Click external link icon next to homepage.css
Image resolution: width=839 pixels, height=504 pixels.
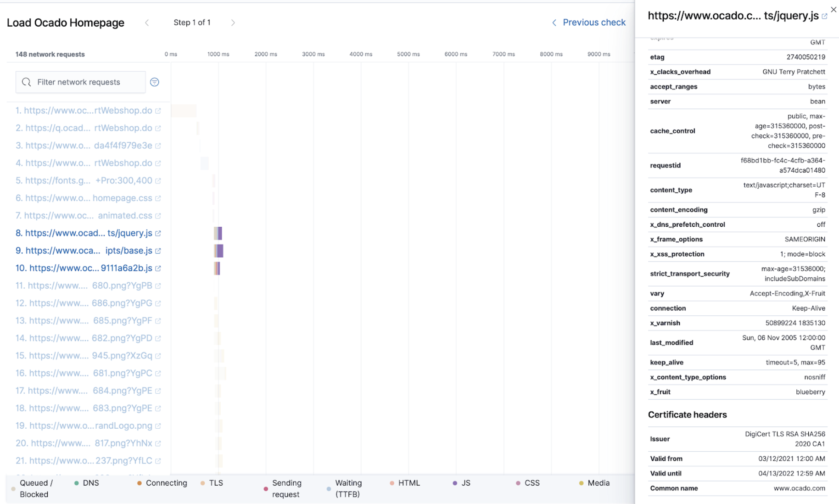[158, 199]
